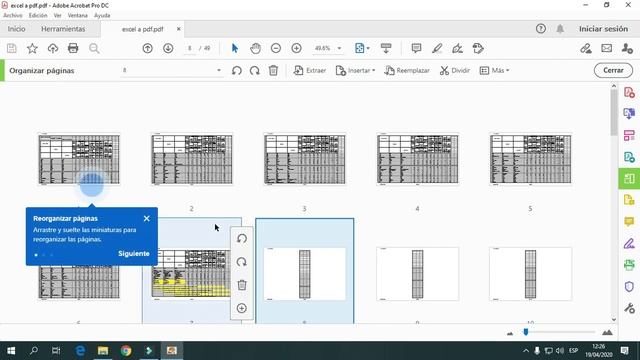
Task: Click Iniciar sesión
Action: (x=603, y=29)
